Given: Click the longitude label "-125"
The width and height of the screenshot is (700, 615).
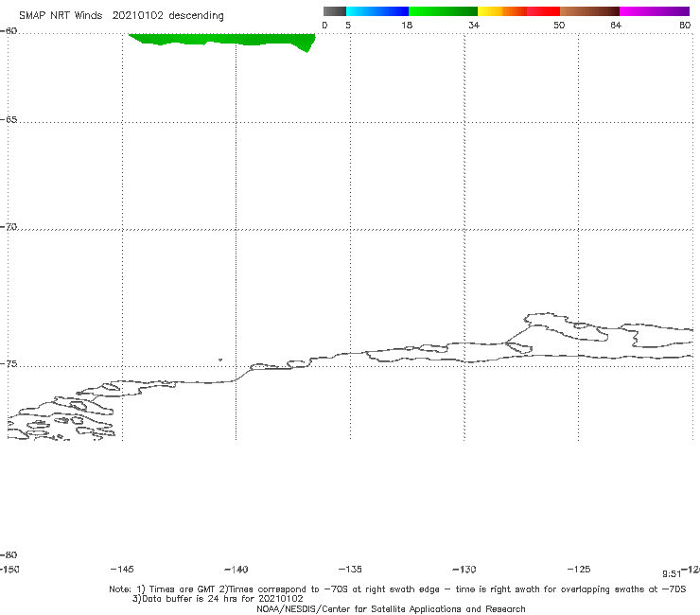Looking at the screenshot, I should (x=579, y=570).
